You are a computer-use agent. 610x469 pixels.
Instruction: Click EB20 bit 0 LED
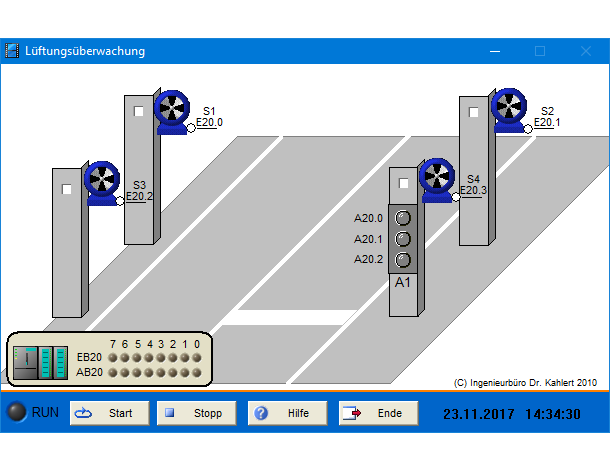click(x=197, y=358)
